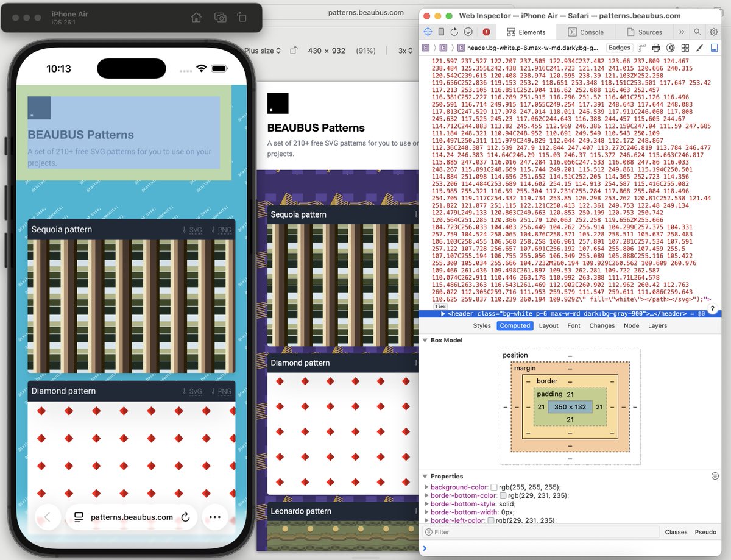The width and height of the screenshot is (731, 560).
Task: Tap PNG download link for Sequoia pattern on phone
Action: coord(221,230)
